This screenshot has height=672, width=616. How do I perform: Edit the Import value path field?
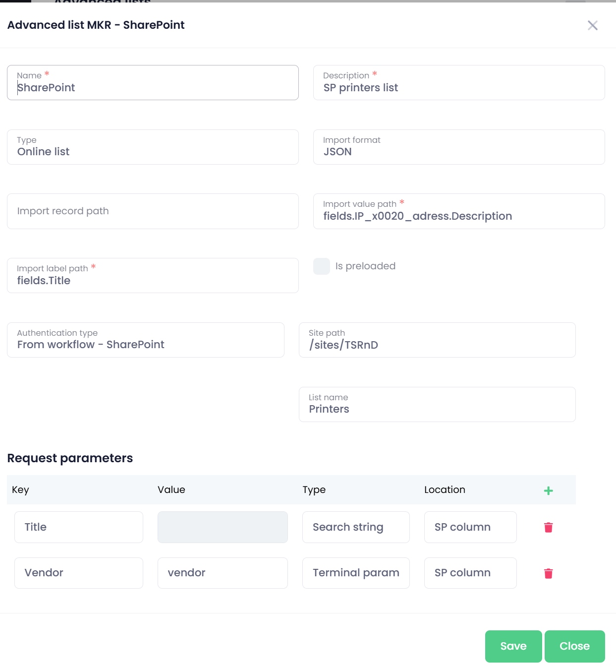(459, 216)
